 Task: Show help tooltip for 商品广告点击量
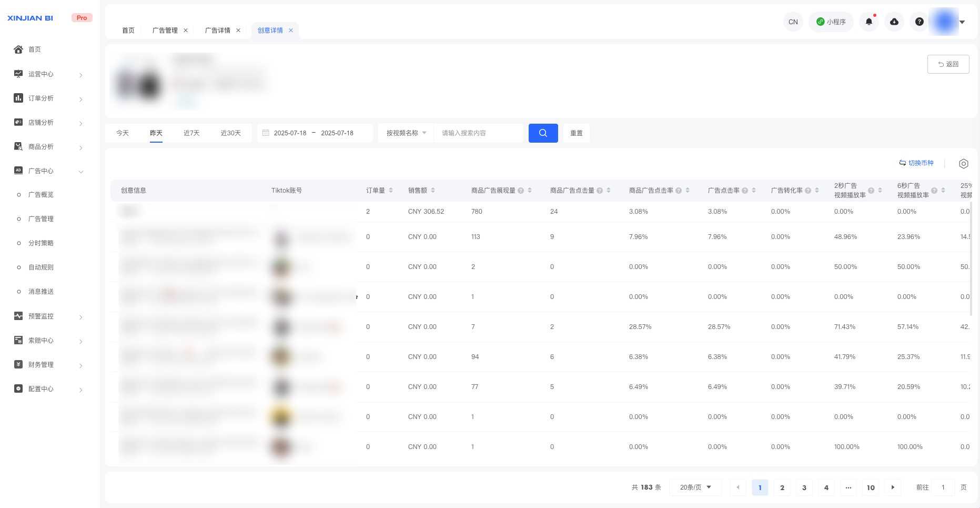tap(600, 191)
